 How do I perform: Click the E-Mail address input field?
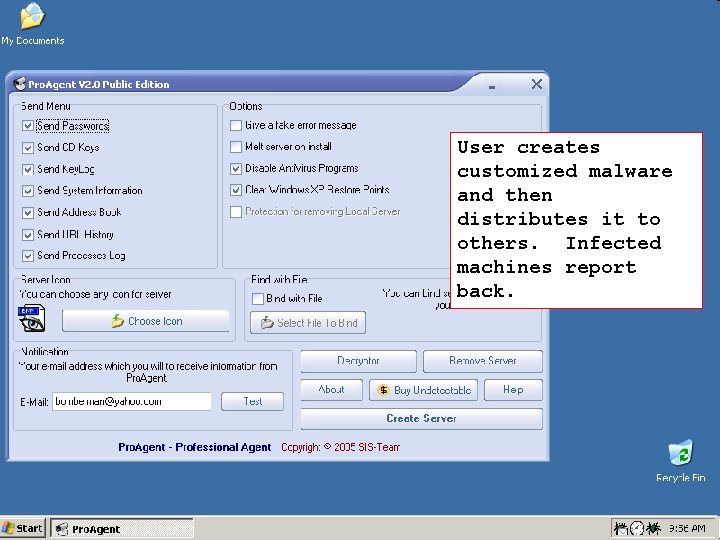click(x=132, y=401)
